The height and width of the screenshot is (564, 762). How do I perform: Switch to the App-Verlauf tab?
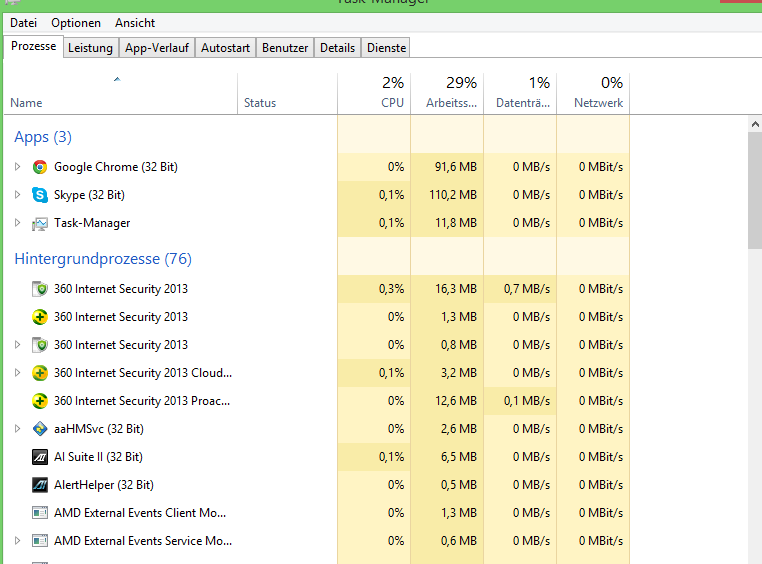156,48
